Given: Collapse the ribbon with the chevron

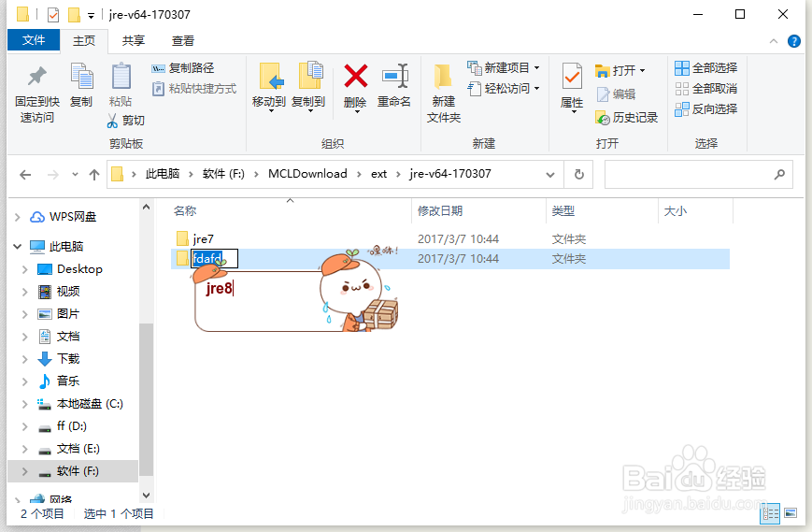Looking at the screenshot, I should (x=773, y=41).
